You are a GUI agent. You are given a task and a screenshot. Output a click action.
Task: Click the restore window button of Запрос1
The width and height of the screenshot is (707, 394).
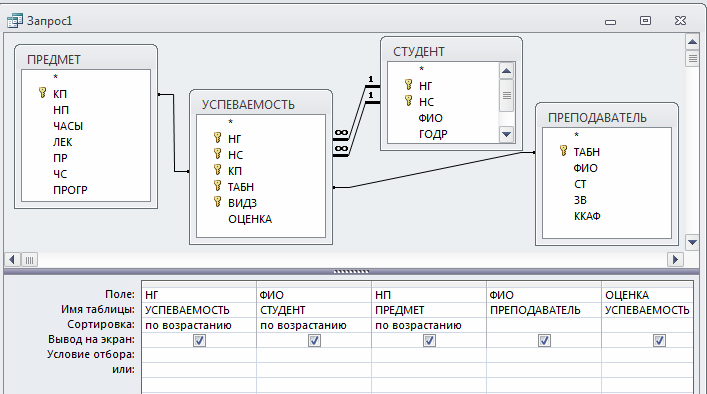(x=645, y=21)
